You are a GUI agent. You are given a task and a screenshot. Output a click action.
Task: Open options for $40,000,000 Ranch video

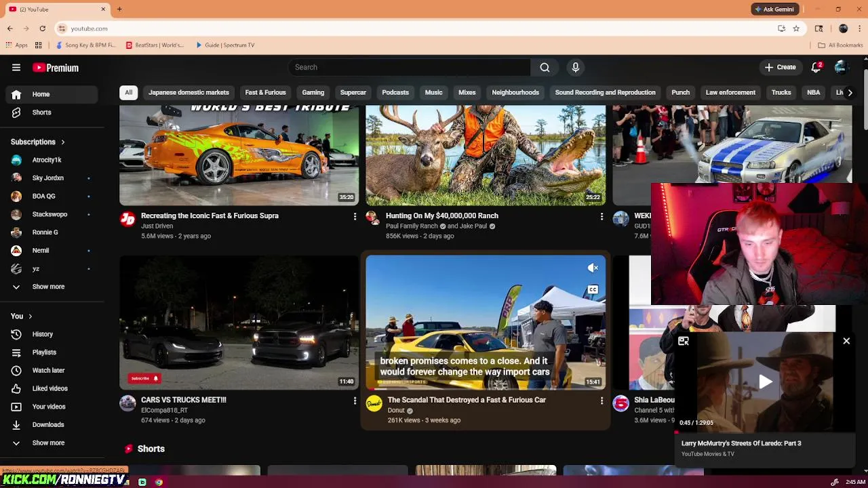(x=601, y=216)
